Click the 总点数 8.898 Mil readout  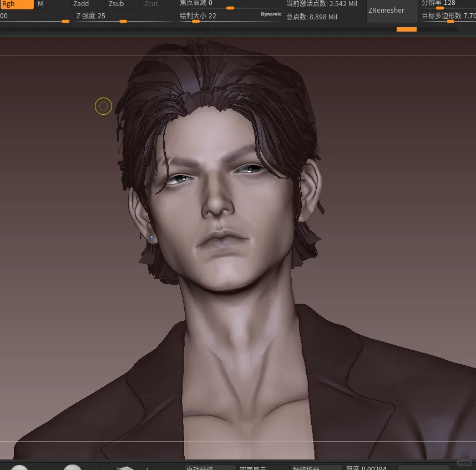[312, 17]
